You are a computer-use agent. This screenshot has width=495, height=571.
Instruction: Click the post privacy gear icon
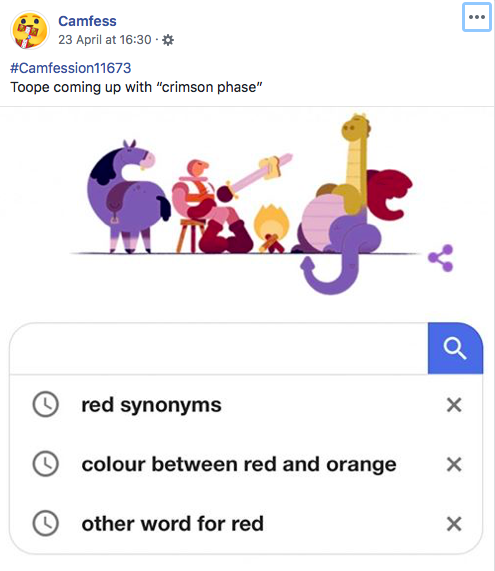tap(168, 40)
